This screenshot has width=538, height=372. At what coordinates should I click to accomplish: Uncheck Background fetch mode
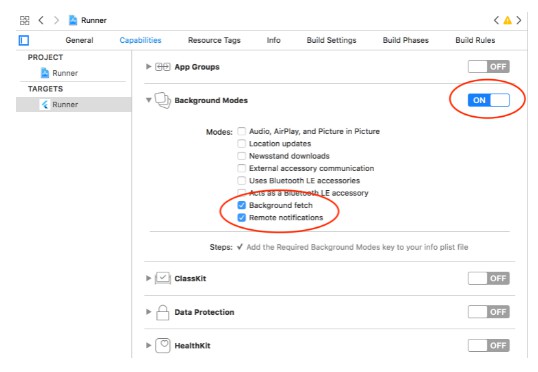pyautogui.click(x=242, y=205)
